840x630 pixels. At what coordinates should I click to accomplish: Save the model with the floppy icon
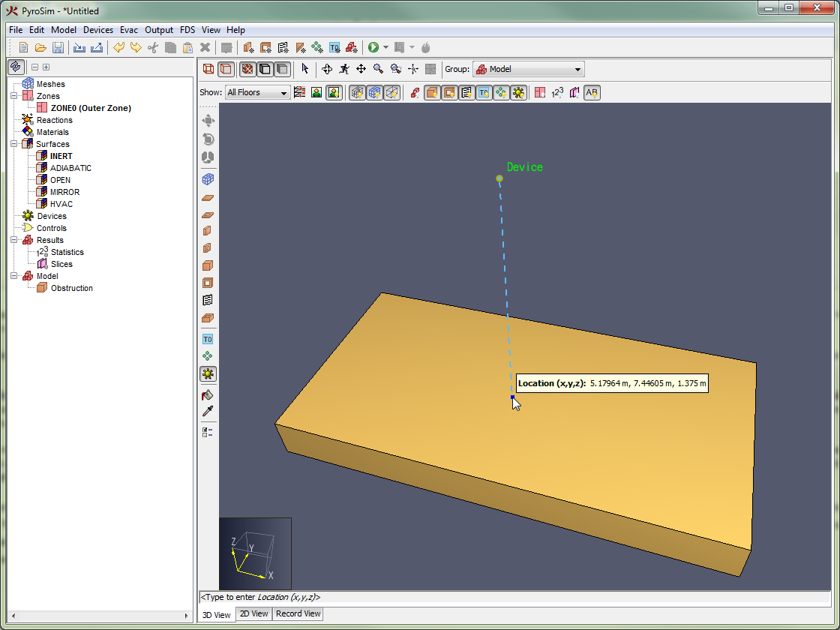click(x=58, y=48)
